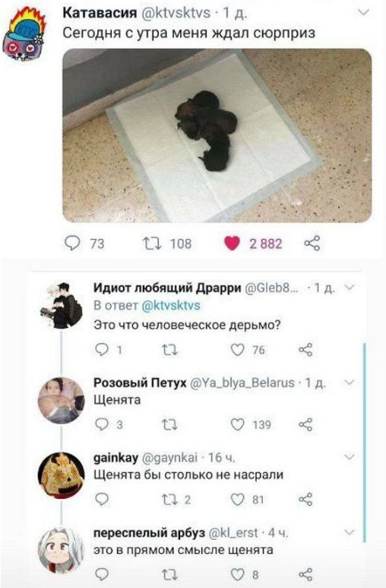Retweet Розовый Петух's reply "Щенята"
The width and height of the screenshot is (386, 588).
[x=169, y=425]
